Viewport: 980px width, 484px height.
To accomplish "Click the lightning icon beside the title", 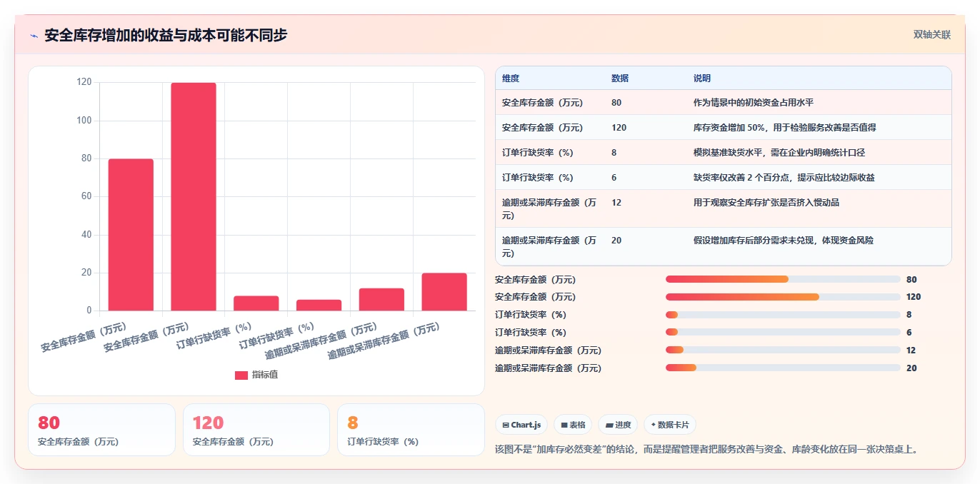I will [x=34, y=36].
